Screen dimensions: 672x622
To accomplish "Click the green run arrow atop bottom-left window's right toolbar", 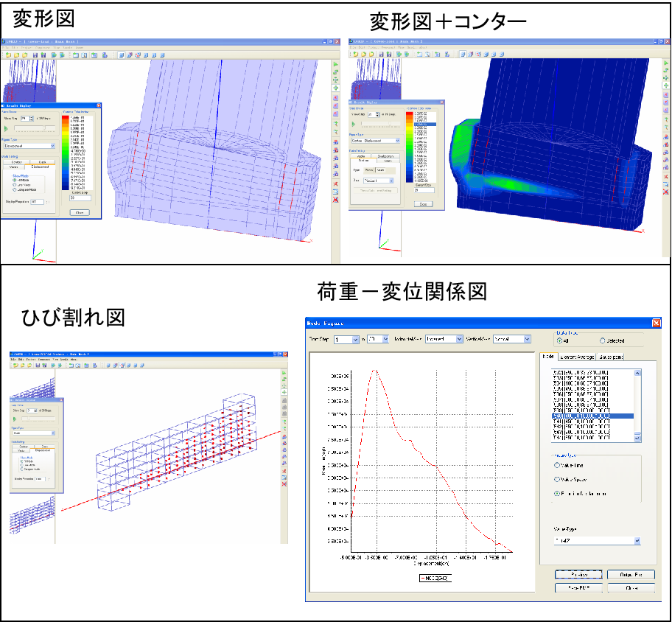I will click(x=284, y=374).
